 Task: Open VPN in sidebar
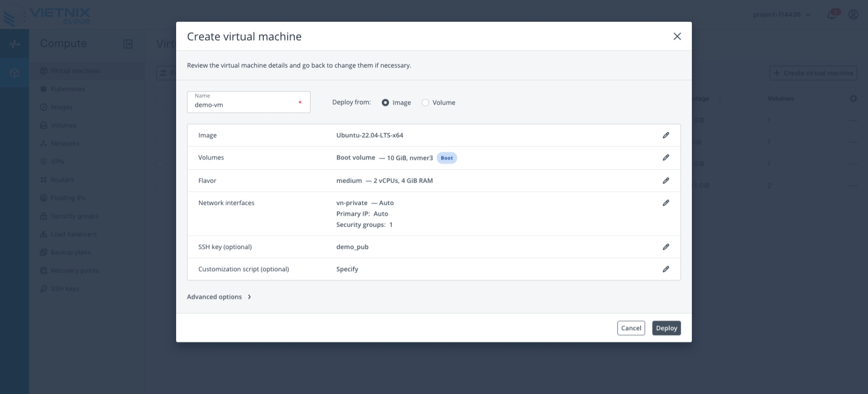pos(87,161)
